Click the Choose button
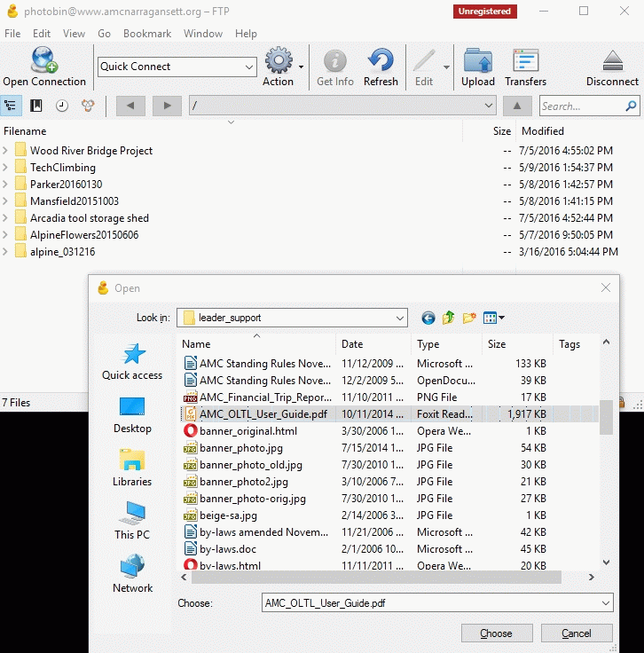 point(496,633)
